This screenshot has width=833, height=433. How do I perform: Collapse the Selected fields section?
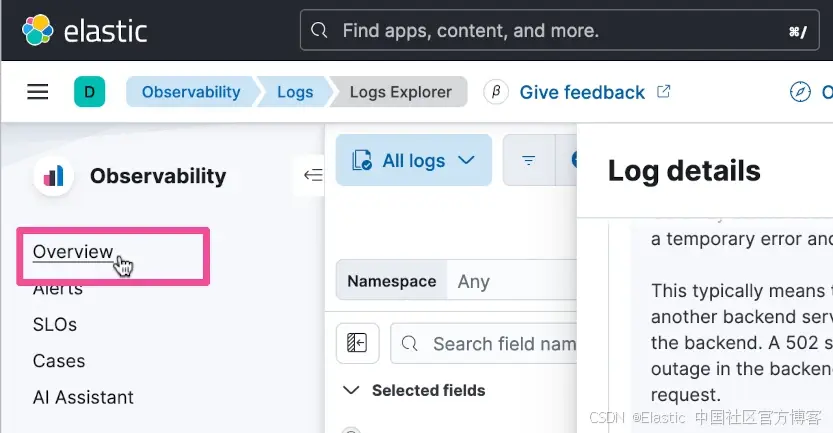coord(352,390)
